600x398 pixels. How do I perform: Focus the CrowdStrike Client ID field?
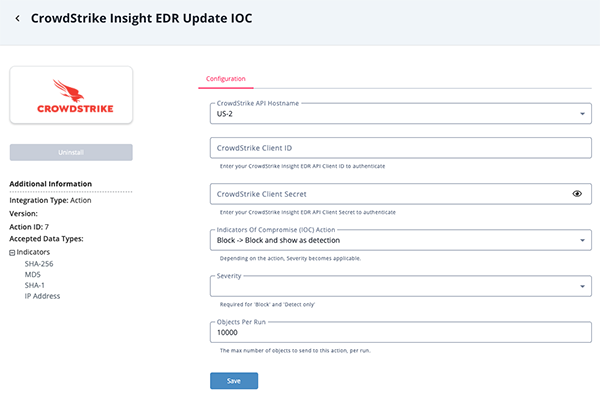point(401,148)
